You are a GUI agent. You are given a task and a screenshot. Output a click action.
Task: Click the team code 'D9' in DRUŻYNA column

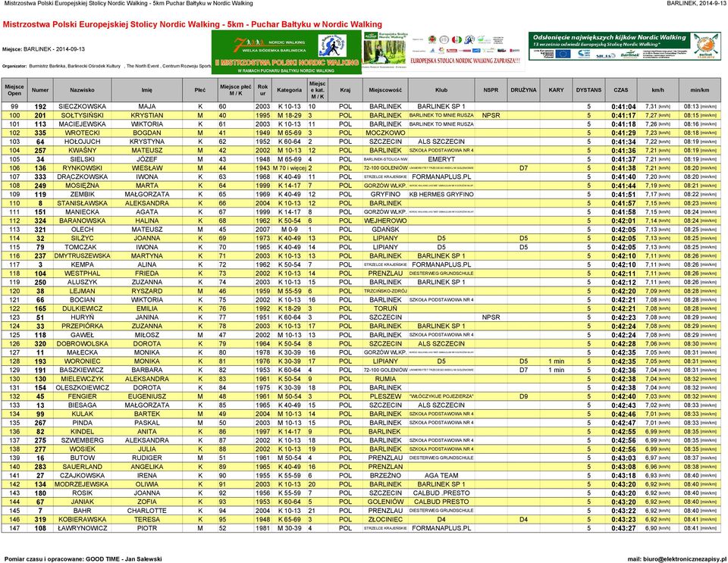523,397
